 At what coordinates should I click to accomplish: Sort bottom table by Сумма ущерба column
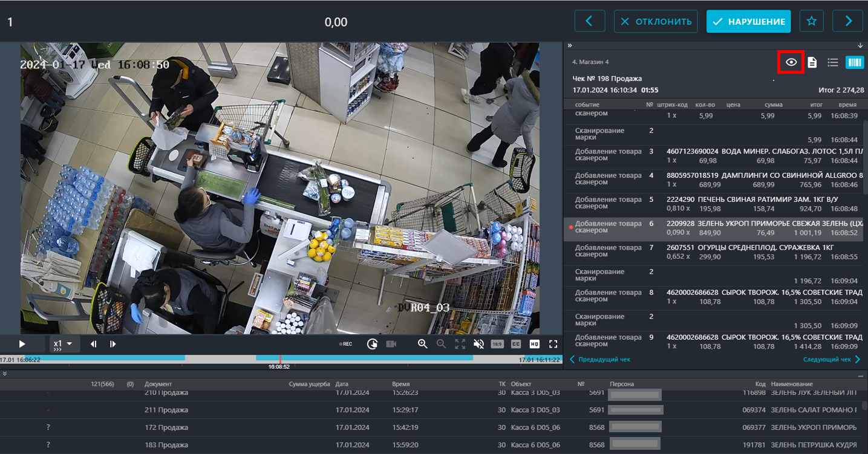tap(309, 384)
